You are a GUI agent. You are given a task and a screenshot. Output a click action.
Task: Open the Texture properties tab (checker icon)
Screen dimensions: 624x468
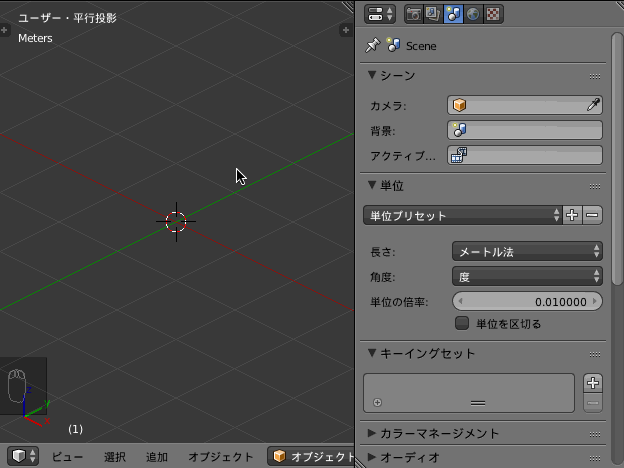point(493,14)
